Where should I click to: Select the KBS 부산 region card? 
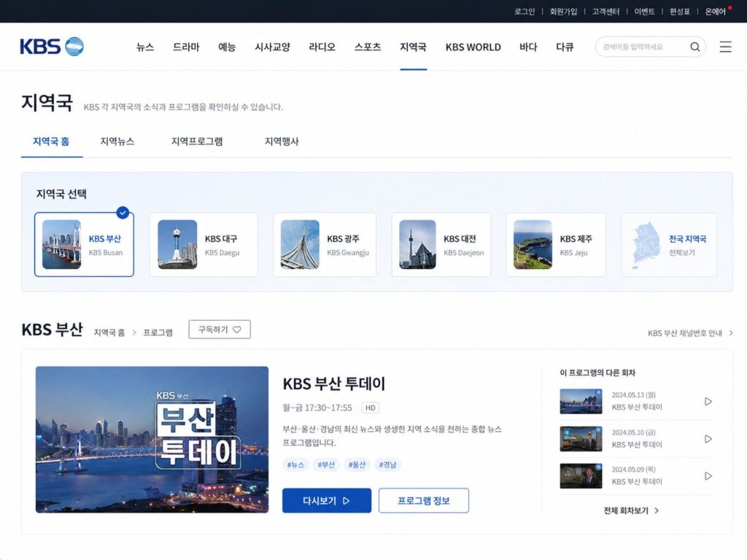click(x=84, y=245)
